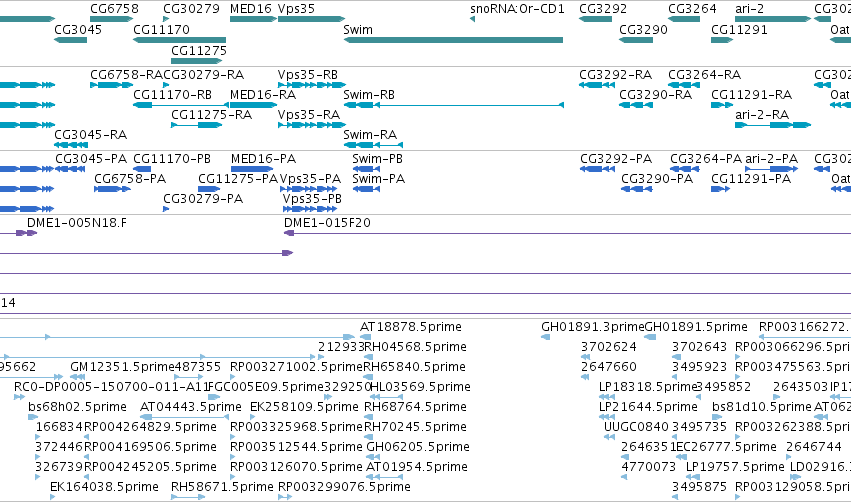Click the GH01891.3prime EST label
Viewport: 851px width, 502px height.
coord(593,326)
